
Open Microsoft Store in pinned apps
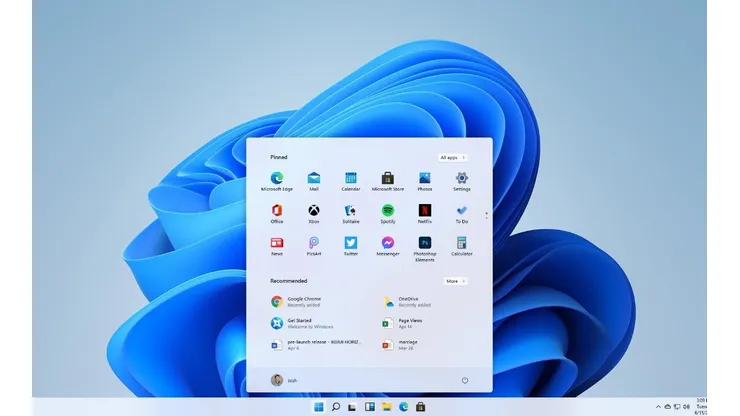tap(387, 181)
